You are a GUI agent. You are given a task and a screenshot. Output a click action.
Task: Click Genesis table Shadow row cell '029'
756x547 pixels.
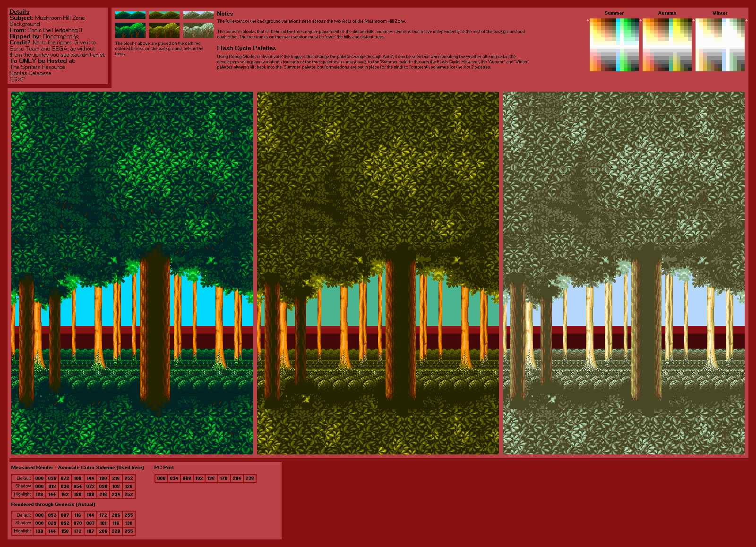[x=52, y=523]
